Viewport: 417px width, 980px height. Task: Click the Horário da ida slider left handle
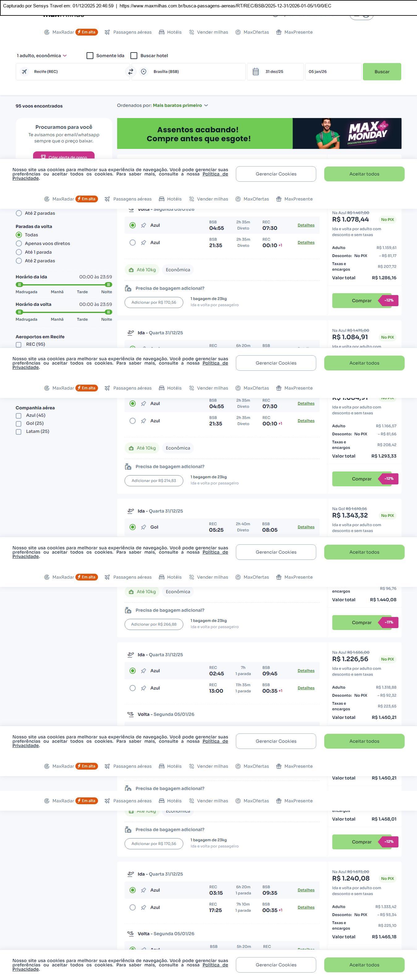pos(19,285)
